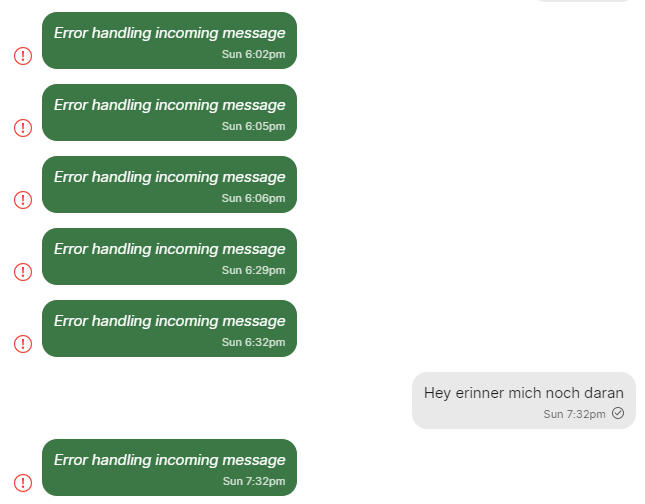Click the error icon beside Sun 6:06pm message
This screenshot has width=645, height=504.
23,200
